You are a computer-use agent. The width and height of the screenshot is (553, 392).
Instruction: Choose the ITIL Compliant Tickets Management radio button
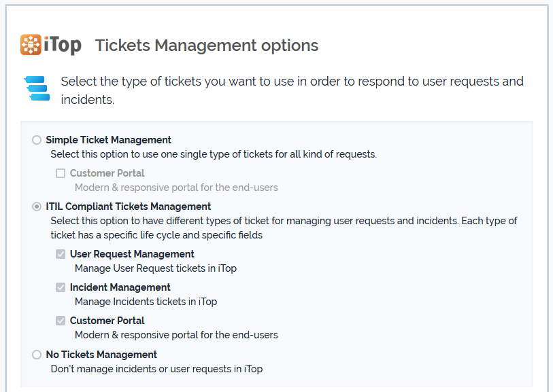pos(37,207)
